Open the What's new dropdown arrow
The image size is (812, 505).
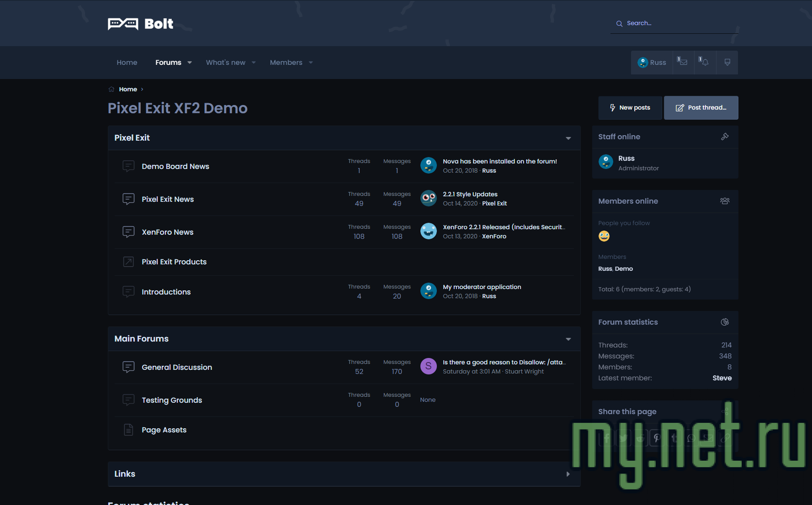click(254, 63)
